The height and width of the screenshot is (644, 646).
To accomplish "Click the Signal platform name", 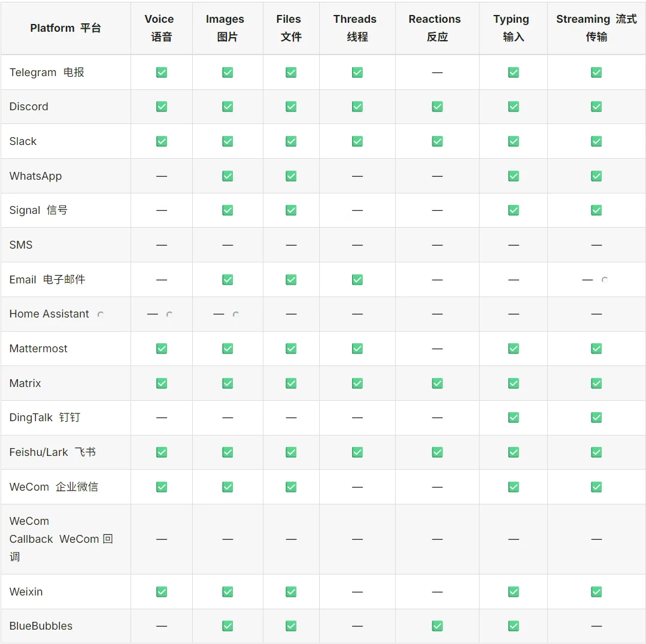I will [x=38, y=210].
